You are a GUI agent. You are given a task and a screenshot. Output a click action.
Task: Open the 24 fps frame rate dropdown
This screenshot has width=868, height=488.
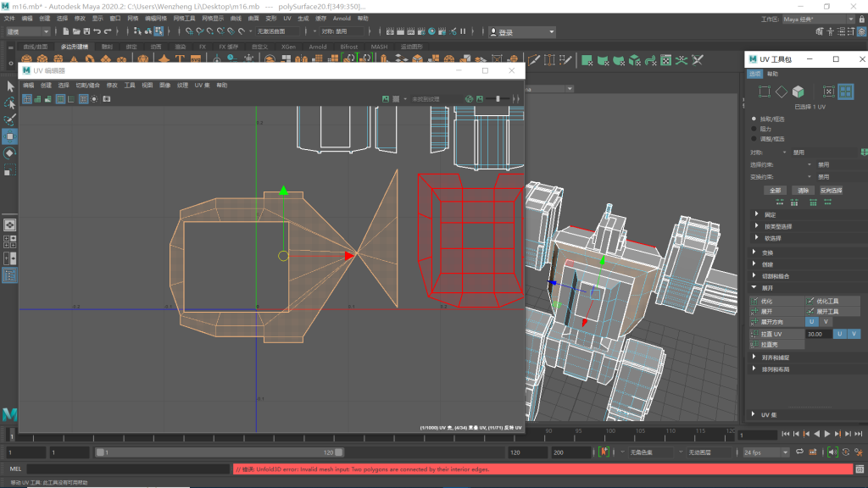click(765, 452)
